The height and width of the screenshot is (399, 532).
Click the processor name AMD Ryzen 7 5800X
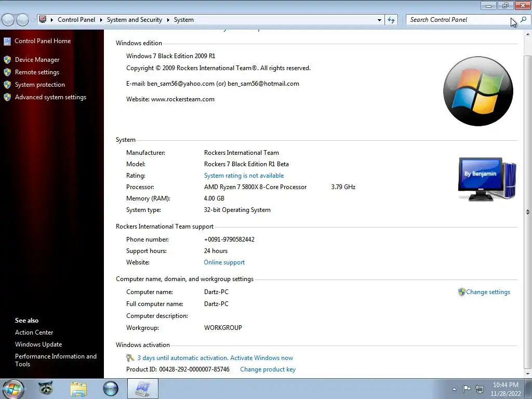pos(255,187)
